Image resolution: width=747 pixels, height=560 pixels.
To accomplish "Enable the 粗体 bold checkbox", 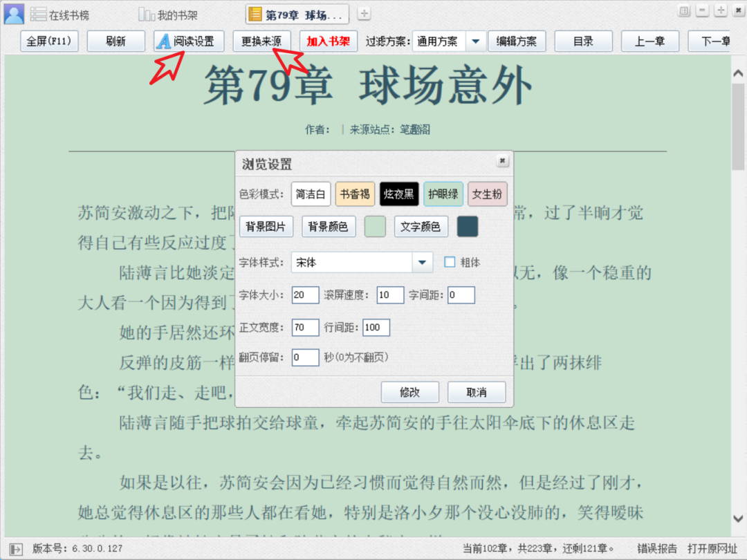I will (450, 262).
